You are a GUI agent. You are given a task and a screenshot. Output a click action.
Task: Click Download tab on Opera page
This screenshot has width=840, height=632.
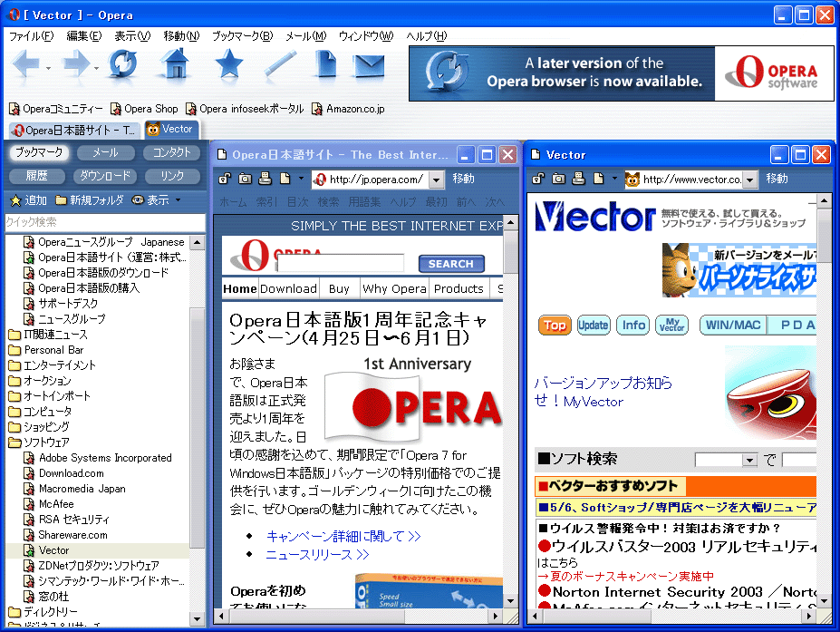coord(288,289)
